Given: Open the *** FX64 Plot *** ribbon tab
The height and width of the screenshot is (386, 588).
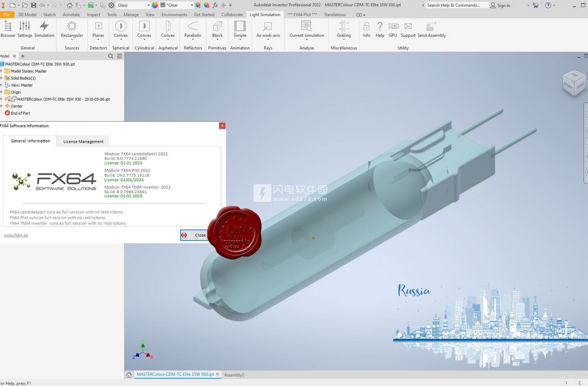Looking at the screenshot, I should click(x=302, y=14).
